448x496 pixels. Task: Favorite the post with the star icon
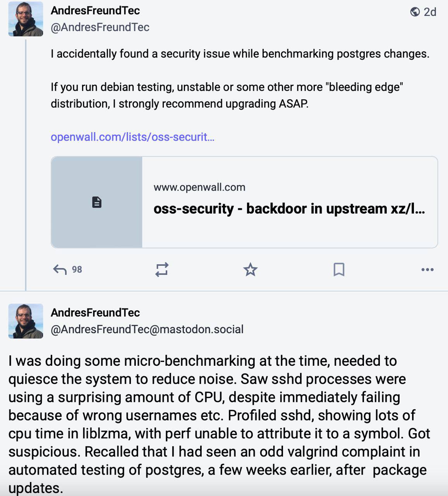coord(251,269)
